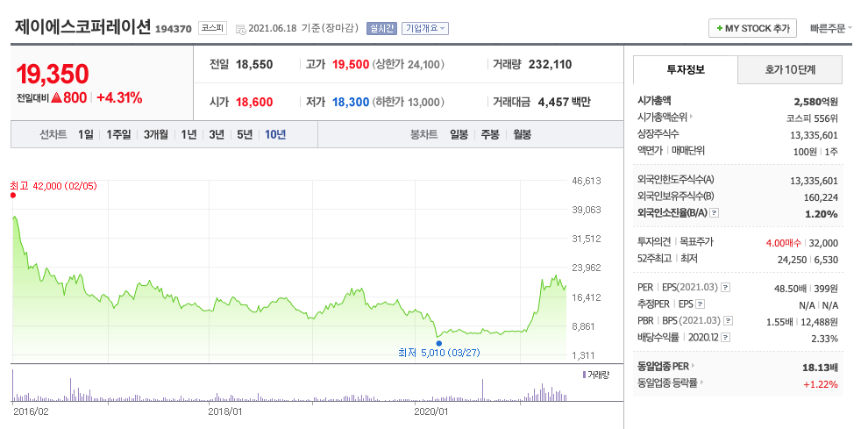
Task: Open help icon next to 추정PER EPS
Action: [x=701, y=304]
